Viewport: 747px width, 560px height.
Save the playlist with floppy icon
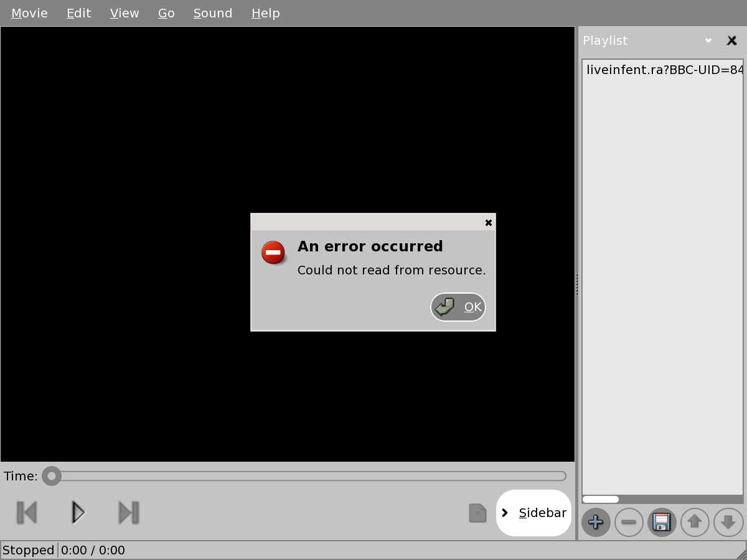tap(662, 522)
